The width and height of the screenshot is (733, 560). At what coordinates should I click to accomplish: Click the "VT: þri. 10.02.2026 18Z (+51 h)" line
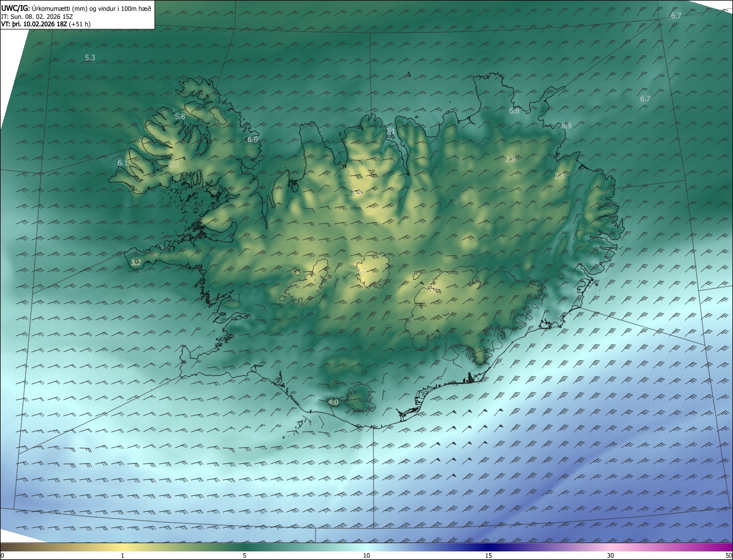pyautogui.click(x=46, y=24)
